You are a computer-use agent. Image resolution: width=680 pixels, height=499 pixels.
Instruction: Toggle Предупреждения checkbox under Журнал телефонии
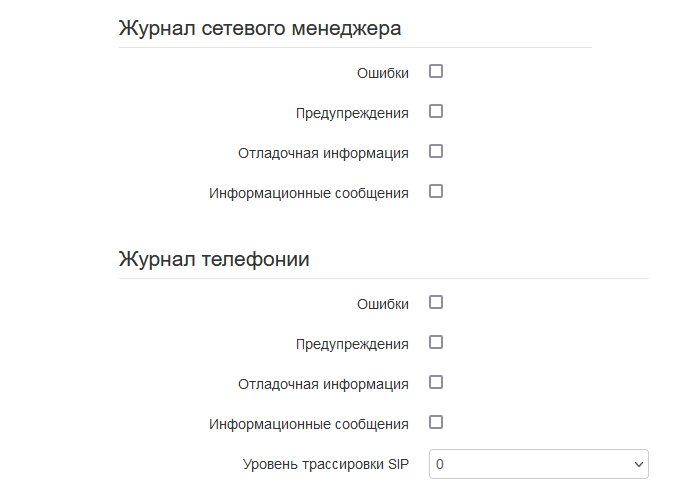click(436, 342)
